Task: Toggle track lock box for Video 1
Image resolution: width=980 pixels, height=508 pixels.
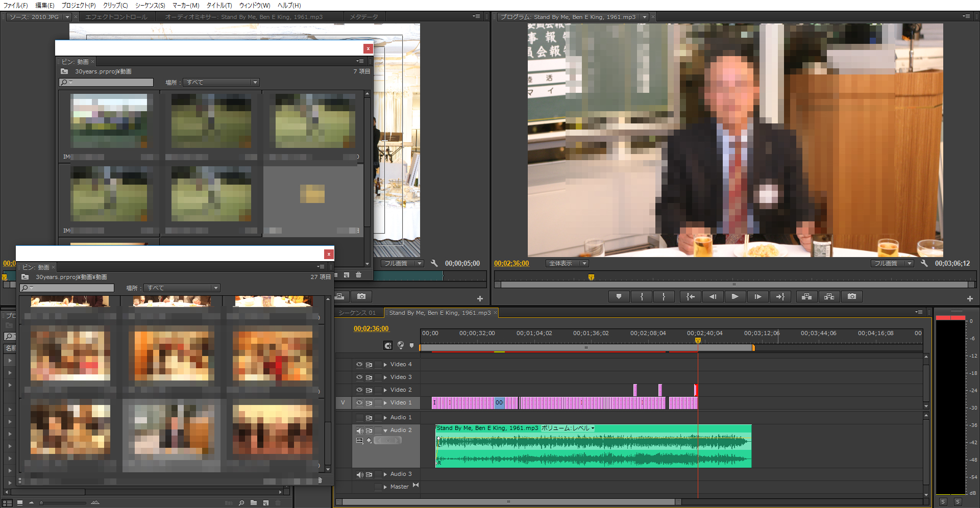Action: tap(378, 403)
